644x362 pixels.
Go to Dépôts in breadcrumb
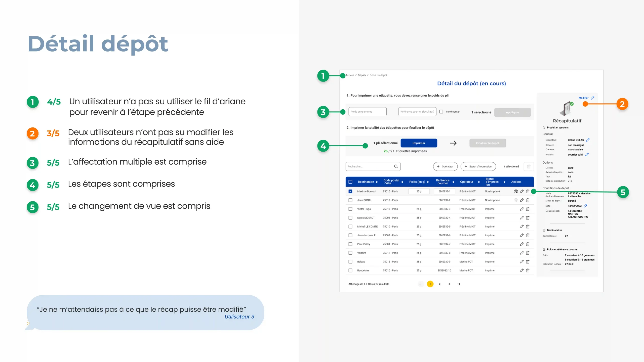362,75
